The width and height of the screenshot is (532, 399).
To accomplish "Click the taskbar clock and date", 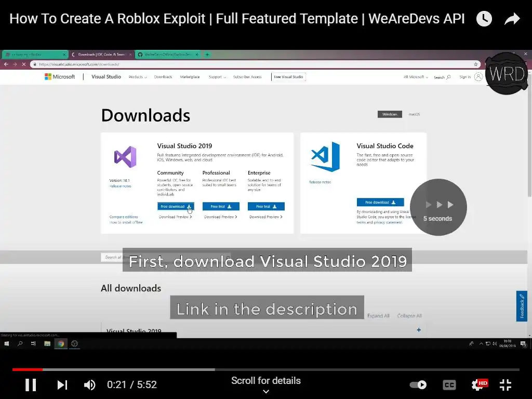I will 507,343.
